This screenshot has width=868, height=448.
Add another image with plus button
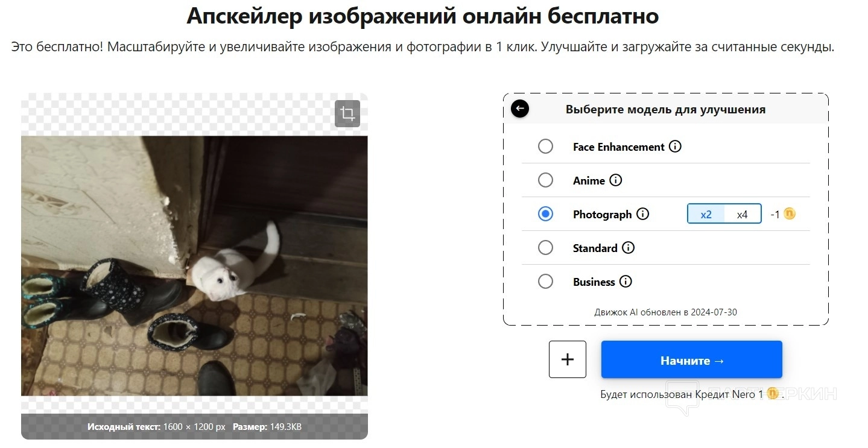coord(568,359)
